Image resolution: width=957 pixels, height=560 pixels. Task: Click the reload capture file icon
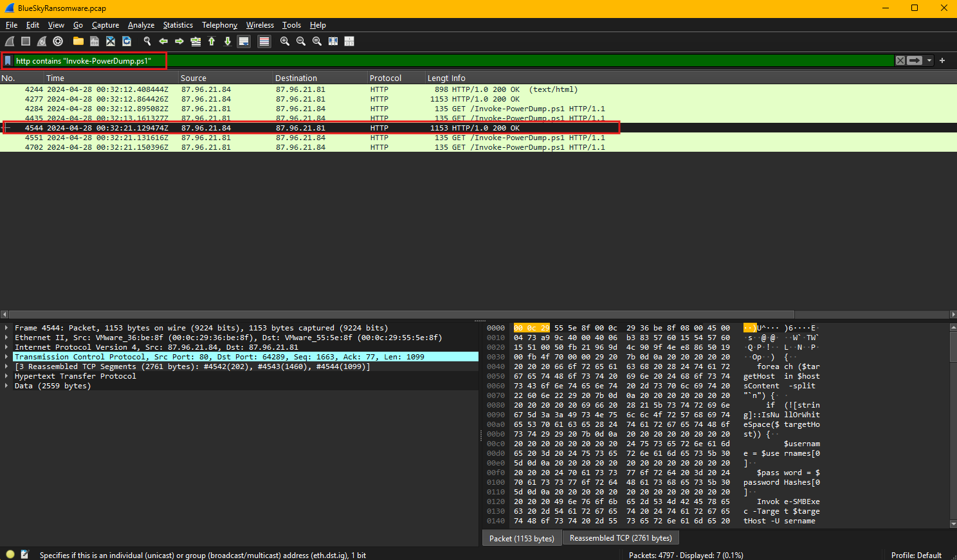pos(127,41)
